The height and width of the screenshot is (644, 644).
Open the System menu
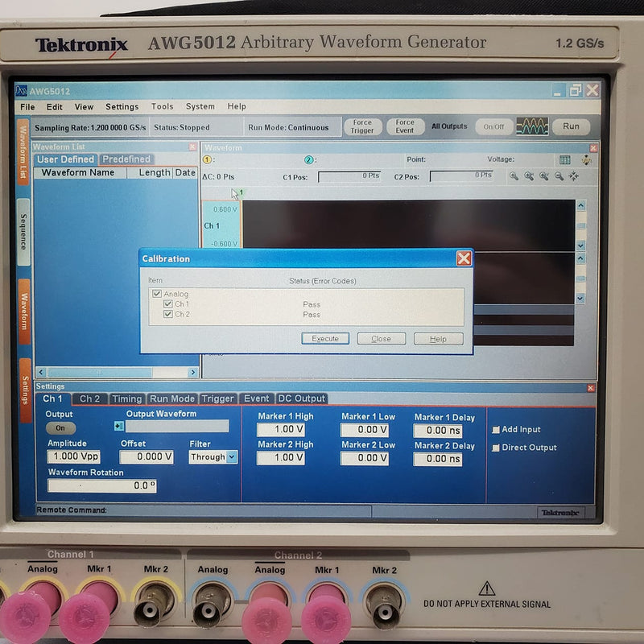(199, 106)
